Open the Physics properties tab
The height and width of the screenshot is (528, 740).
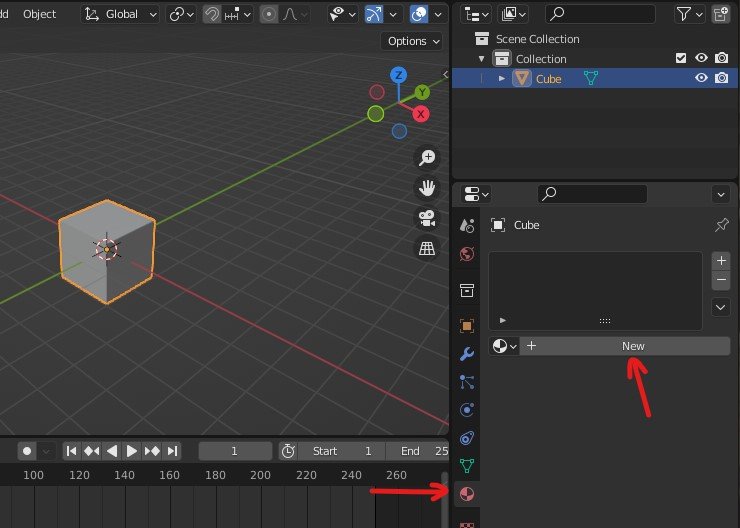[x=467, y=410]
